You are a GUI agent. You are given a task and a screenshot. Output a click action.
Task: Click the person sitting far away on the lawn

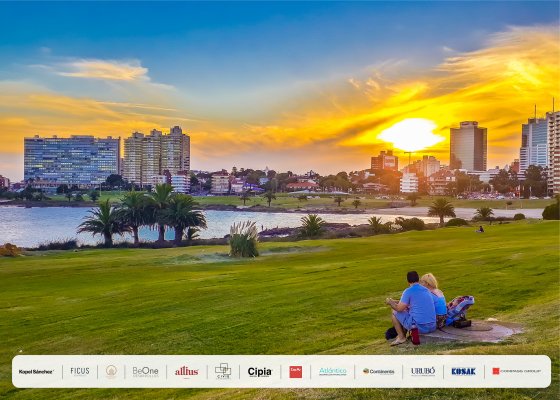480,229
